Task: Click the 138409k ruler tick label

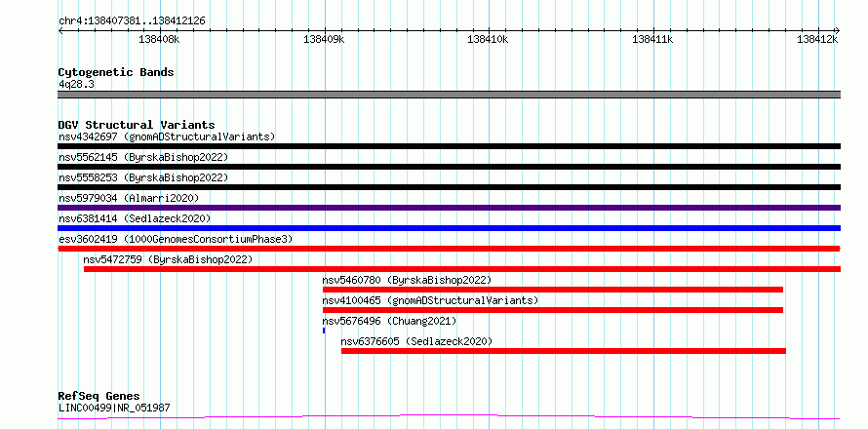Action: click(325, 39)
